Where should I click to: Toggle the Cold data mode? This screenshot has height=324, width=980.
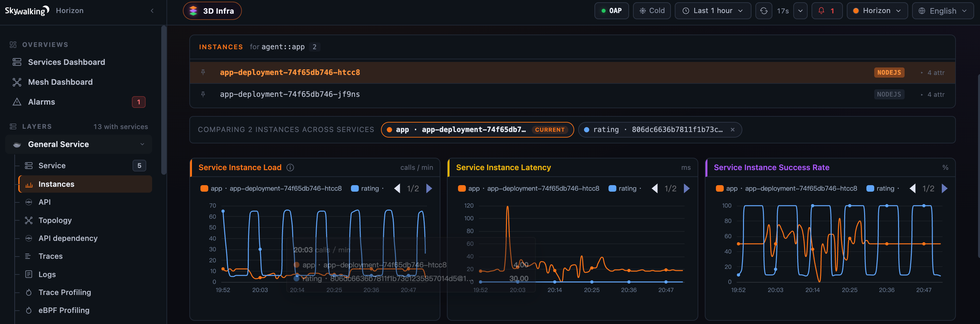652,11
